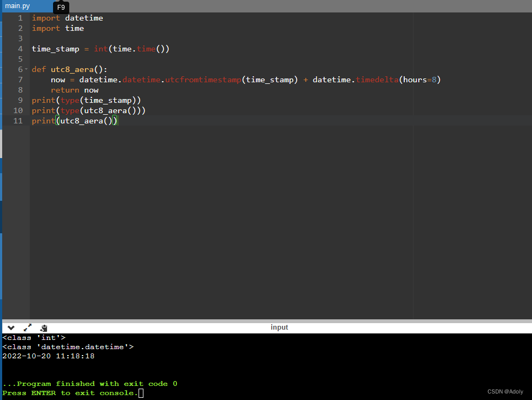
Task: Collapse the console panel using the chevron icon
Action: [x=10, y=327]
